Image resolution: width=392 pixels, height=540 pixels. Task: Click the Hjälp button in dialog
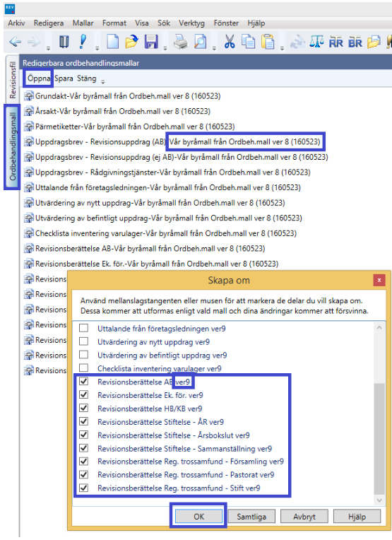[x=357, y=516]
